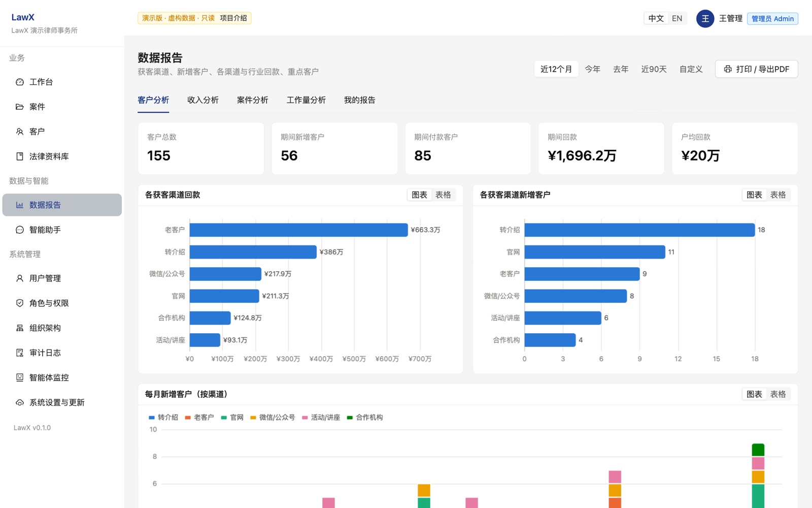812x508 pixels.
Task: Click 官网 bar with value 11
Action: pyautogui.click(x=595, y=252)
